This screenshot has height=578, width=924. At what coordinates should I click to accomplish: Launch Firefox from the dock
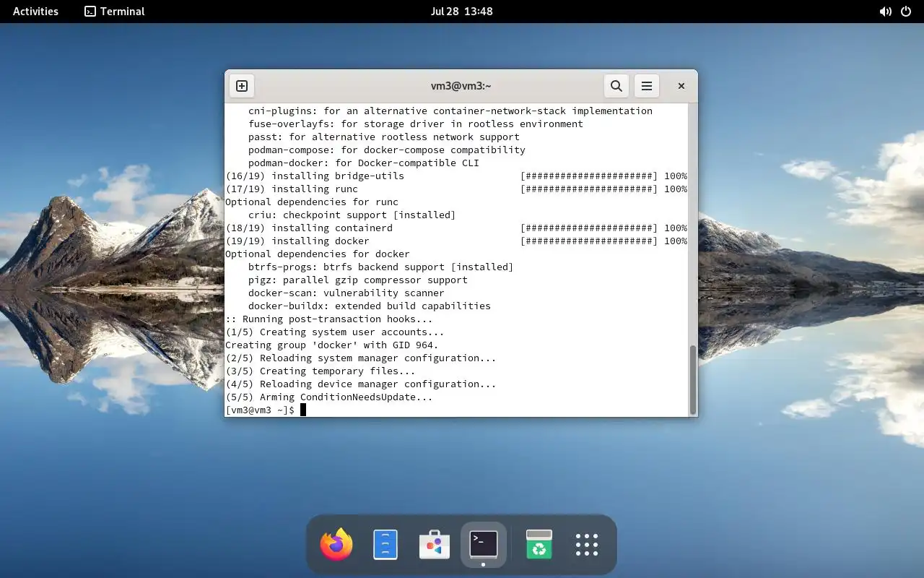pyautogui.click(x=336, y=545)
